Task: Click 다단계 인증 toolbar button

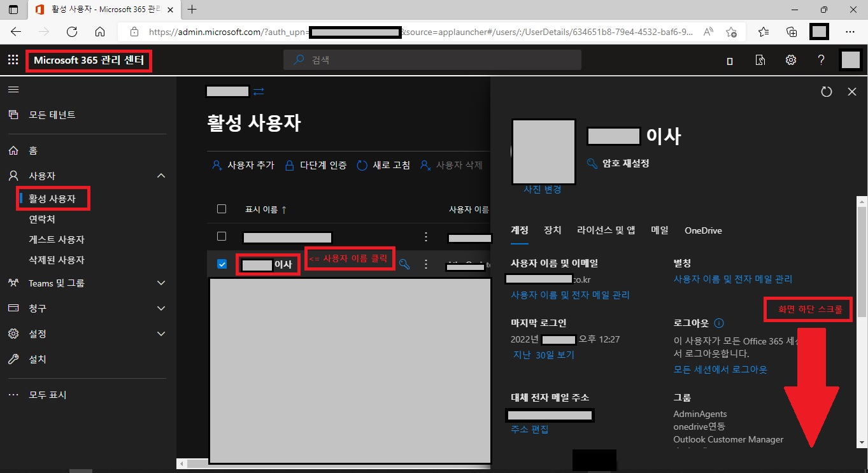Action: pyautogui.click(x=315, y=165)
